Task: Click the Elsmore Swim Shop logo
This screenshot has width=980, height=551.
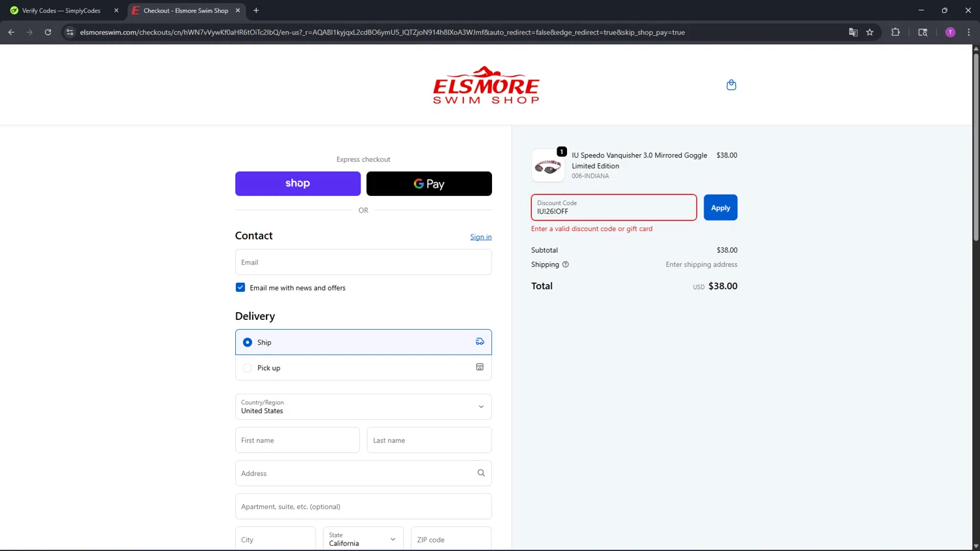Action: click(x=486, y=85)
